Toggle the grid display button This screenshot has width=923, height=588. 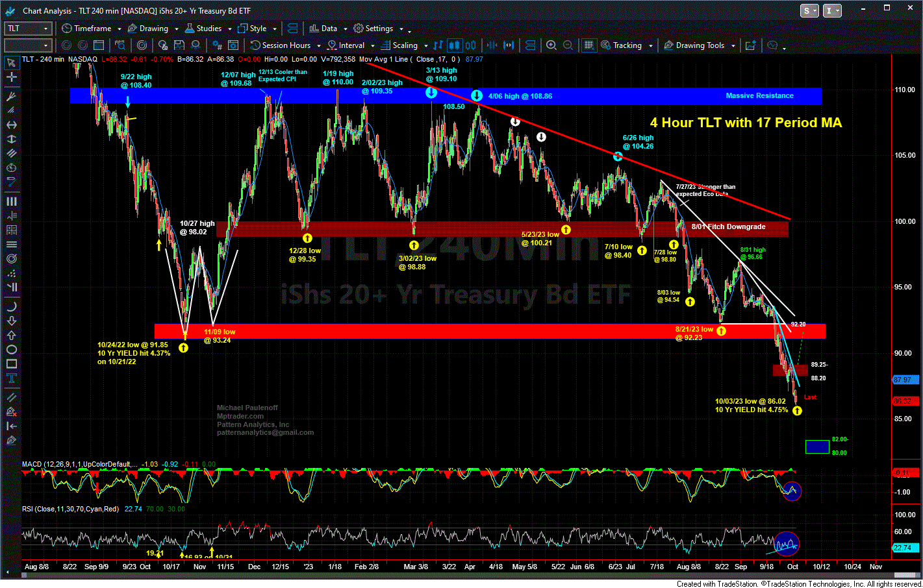pyautogui.click(x=589, y=45)
